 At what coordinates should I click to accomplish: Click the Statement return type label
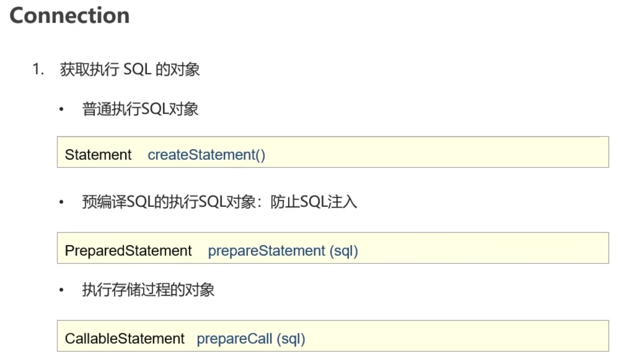(98, 155)
